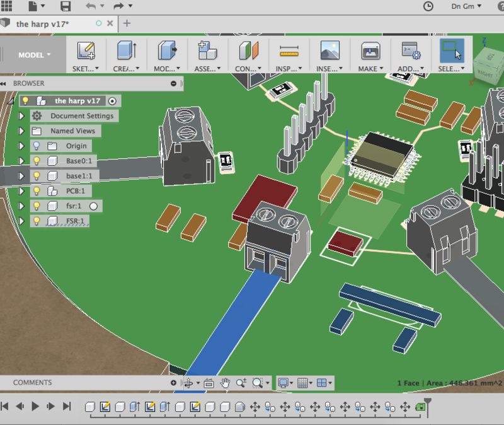Expand the Document Settings tree node
Viewport: 504px width, 425px height.
point(21,116)
